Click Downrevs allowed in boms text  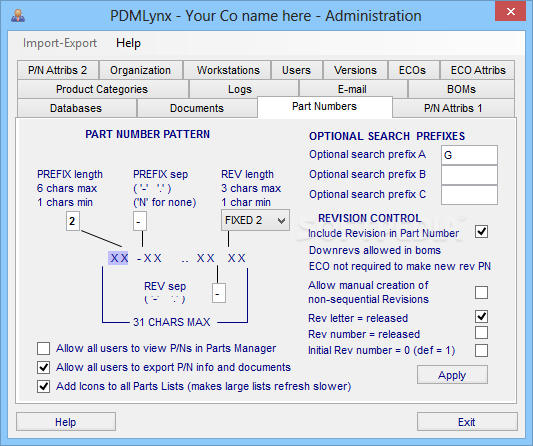point(375,250)
